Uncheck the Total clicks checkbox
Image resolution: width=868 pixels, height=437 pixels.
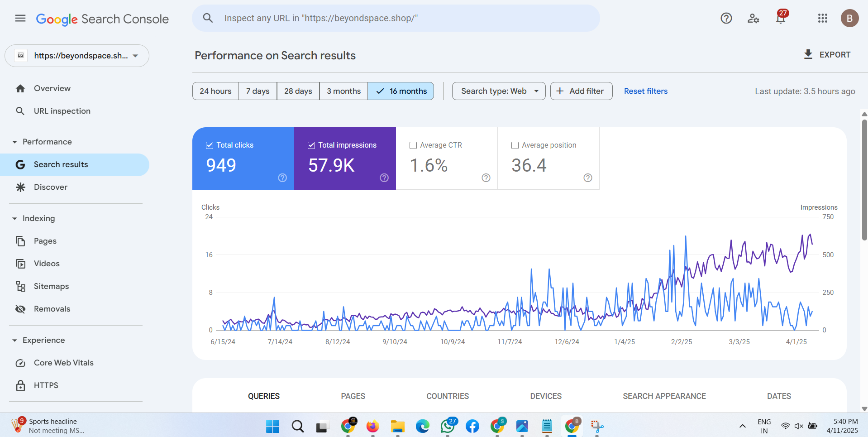click(210, 145)
